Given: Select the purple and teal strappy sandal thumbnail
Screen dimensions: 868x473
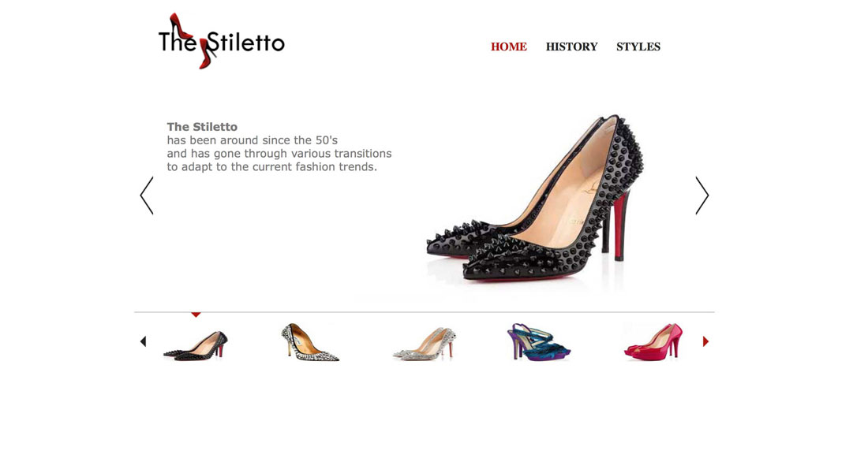Looking at the screenshot, I should point(539,342).
